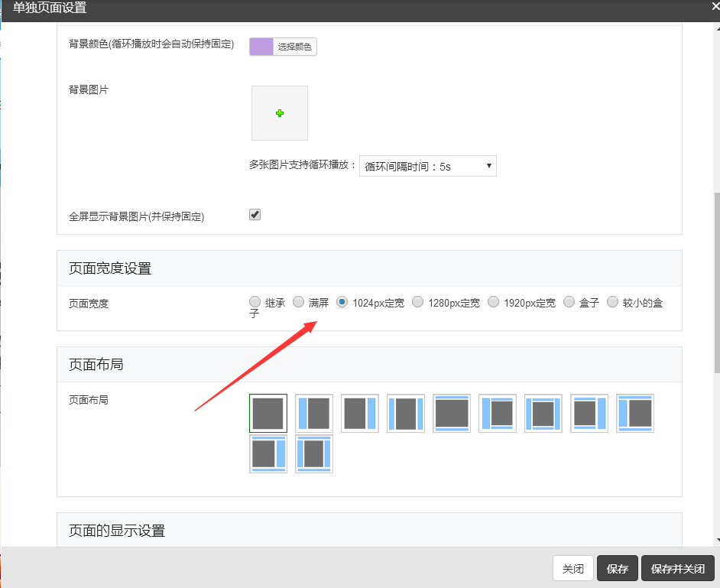Select layout with full-height right sidebar and top/bottom bars
The image size is (720, 588).
click(x=589, y=414)
